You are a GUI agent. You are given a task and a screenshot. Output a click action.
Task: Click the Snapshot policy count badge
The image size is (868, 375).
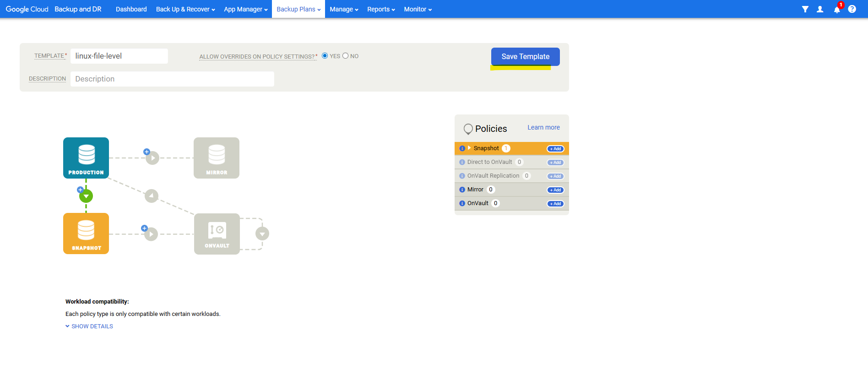tap(506, 148)
